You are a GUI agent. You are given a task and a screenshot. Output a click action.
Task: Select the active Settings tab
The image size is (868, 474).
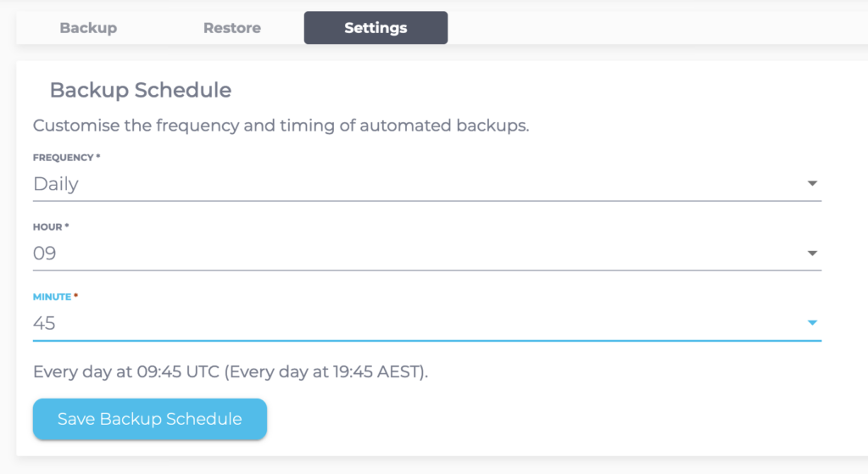coord(376,28)
